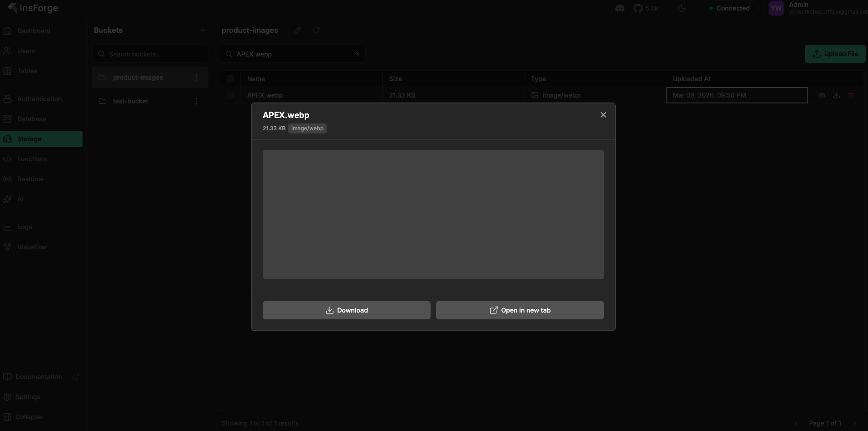Open product-images bucket options menu

pyautogui.click(x=197, y=77)
